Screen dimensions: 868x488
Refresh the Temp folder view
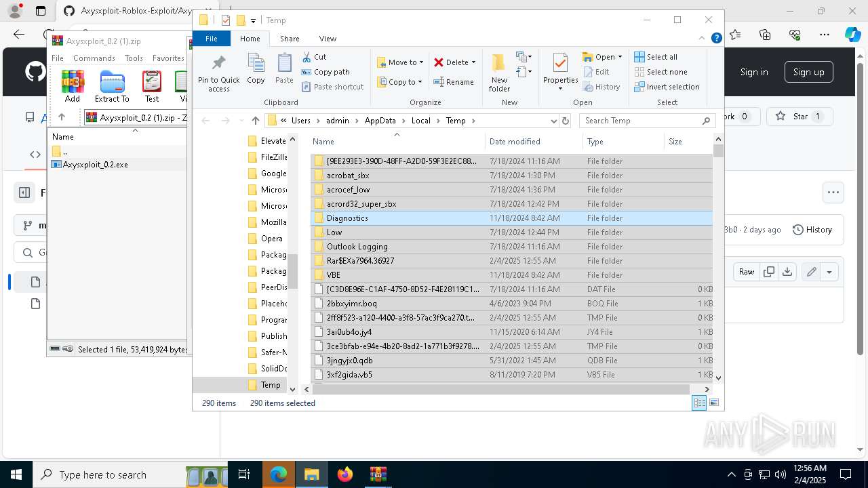coord(565,121)
